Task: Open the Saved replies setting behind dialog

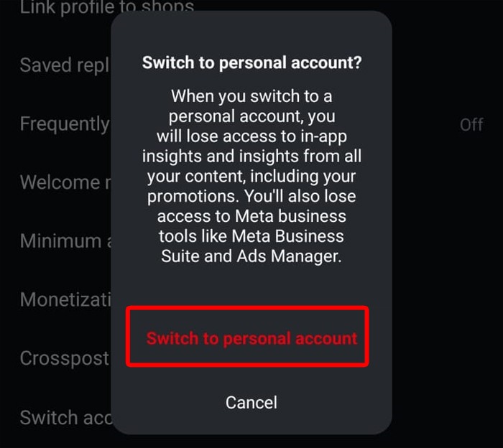Action: click(x=64, y=65)
